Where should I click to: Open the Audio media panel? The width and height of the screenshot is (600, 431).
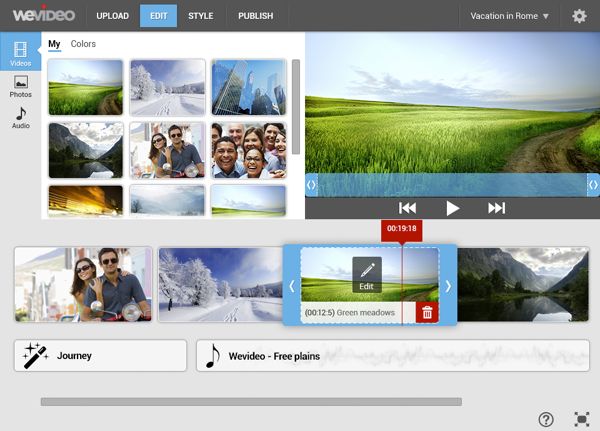click(20, 118)
